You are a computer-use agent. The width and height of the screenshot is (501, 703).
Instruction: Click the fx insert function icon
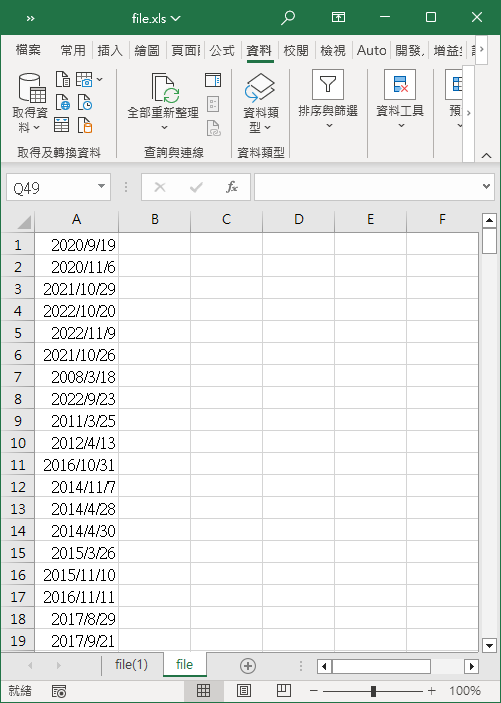[x=232, y=187]
